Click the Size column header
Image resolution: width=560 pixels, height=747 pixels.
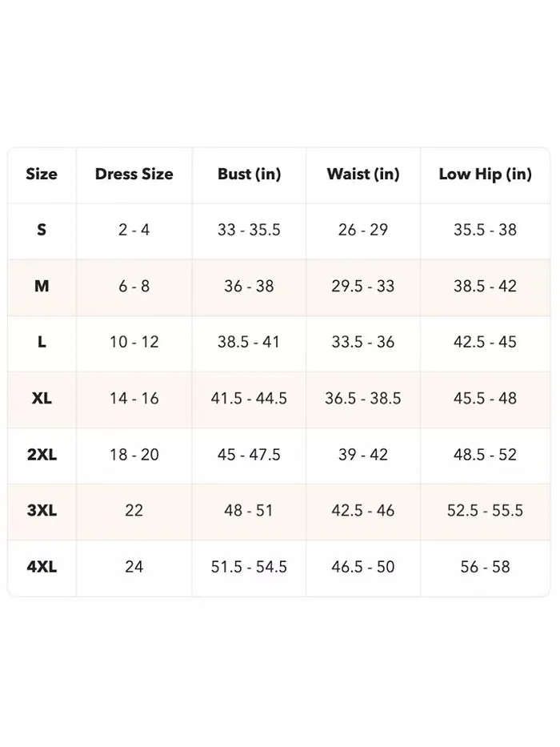42,174
